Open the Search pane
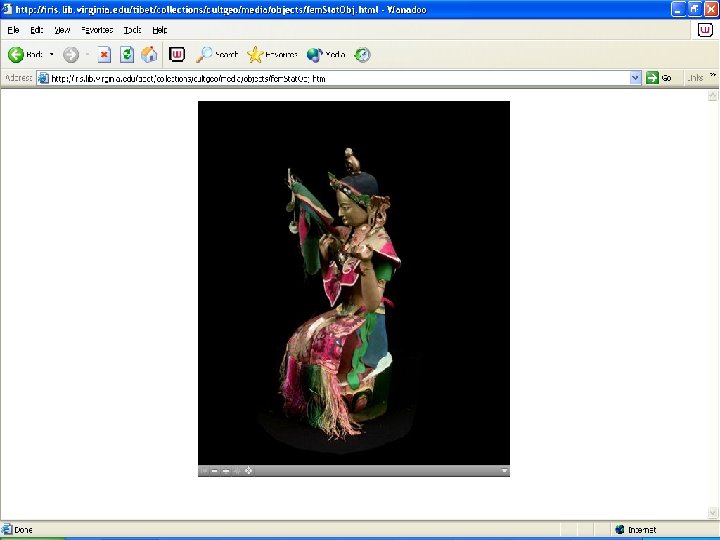 click(x=217, y=55)
